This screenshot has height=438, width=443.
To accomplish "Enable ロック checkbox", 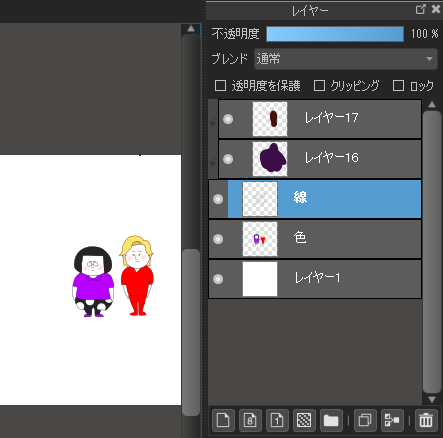I will tap(398, 85).
